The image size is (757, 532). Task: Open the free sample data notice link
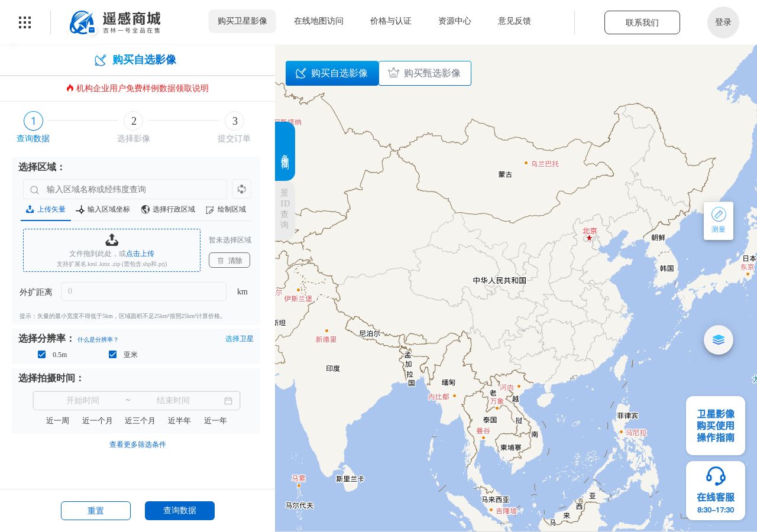coord(143,88)
